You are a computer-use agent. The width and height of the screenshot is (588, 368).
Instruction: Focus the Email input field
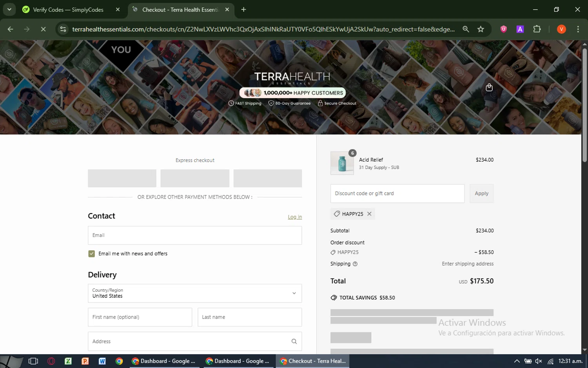195,235
